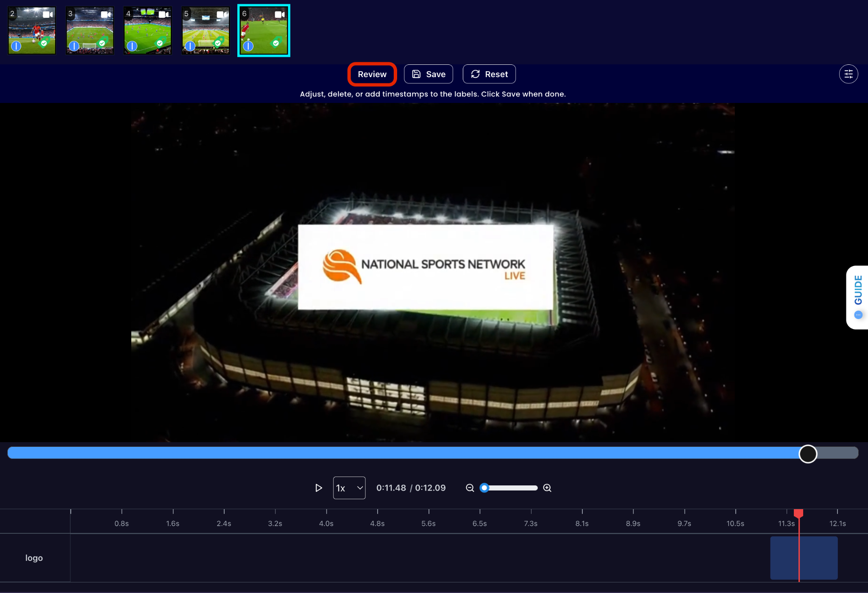Click the zoom out magnifier icon

(x=470, y=488)
